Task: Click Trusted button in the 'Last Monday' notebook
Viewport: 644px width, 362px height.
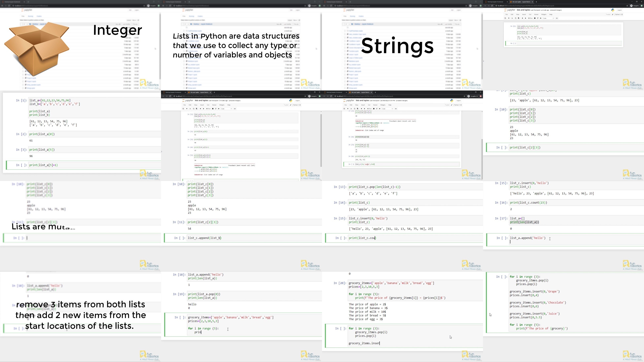Action: click(x=447, y=105)
